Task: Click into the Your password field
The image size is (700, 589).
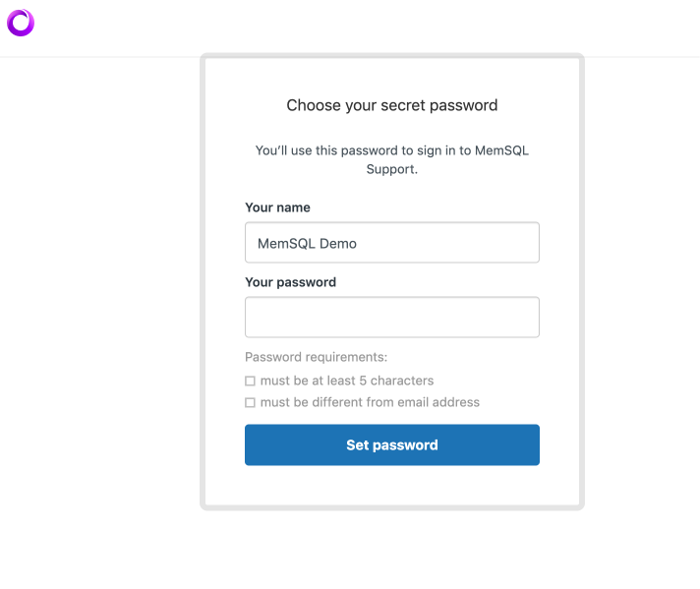Action: tap(391, 318)
